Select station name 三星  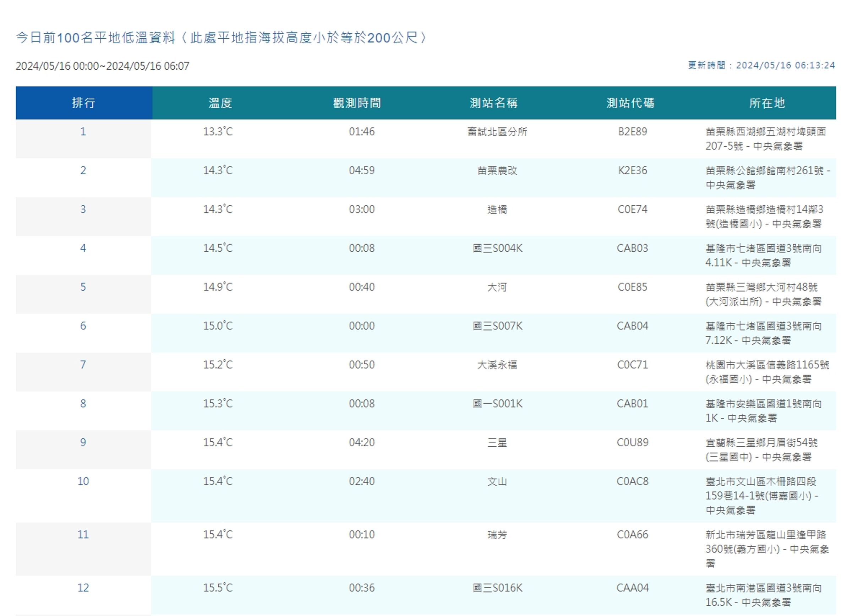click(497, 443)
